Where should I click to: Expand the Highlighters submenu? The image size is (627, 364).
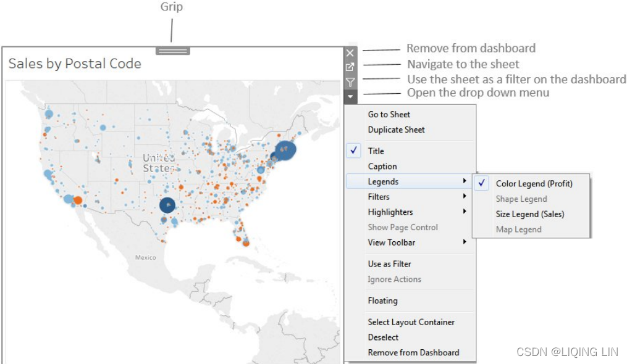click(x=411, y=212)
